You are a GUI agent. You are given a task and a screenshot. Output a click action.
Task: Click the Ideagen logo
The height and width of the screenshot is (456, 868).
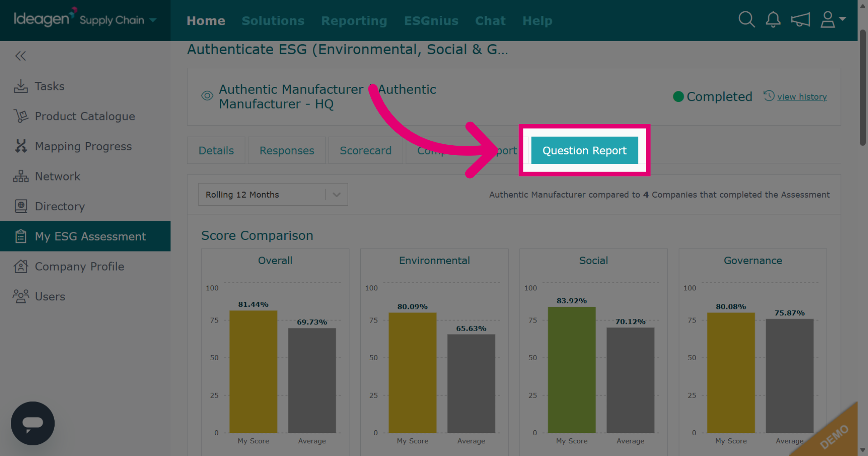pos(45,18)
